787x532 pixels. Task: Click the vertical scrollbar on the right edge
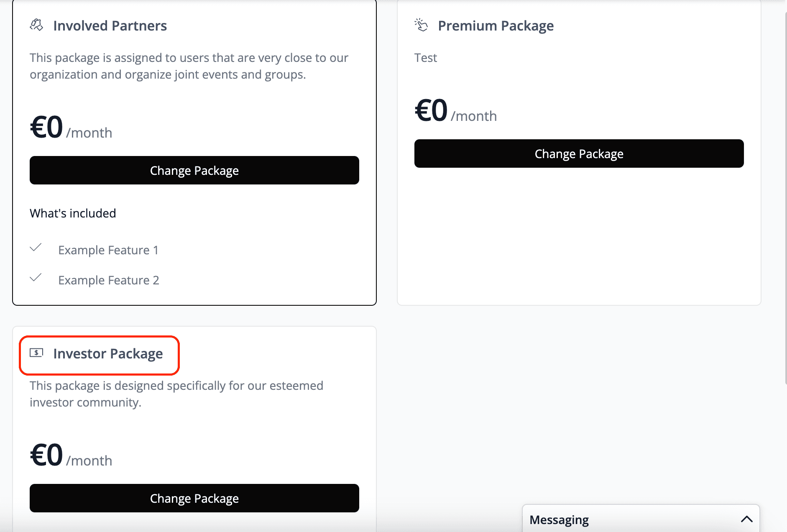click(x=785, y=197)
